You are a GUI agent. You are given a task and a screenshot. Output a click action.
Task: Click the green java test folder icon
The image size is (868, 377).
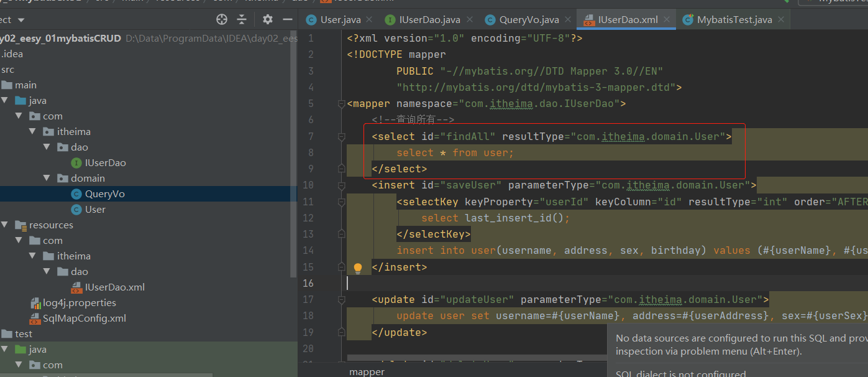[21, 350]
